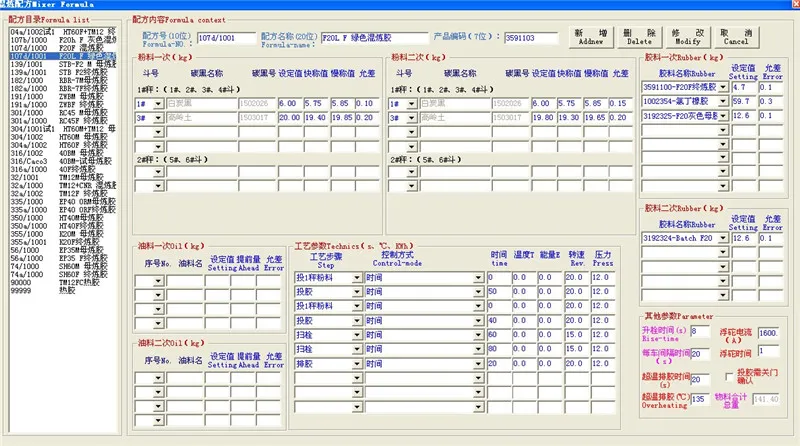800x446 pixels.
Task: Open the 时间 control-mode dropdown in 排胶 row
Action: 478,364
